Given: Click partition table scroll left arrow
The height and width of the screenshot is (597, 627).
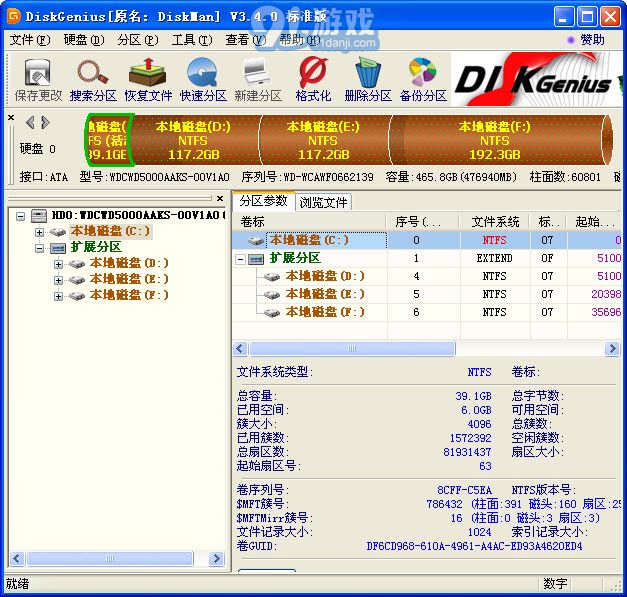Looking at the screenshot, I should point(240,349).
